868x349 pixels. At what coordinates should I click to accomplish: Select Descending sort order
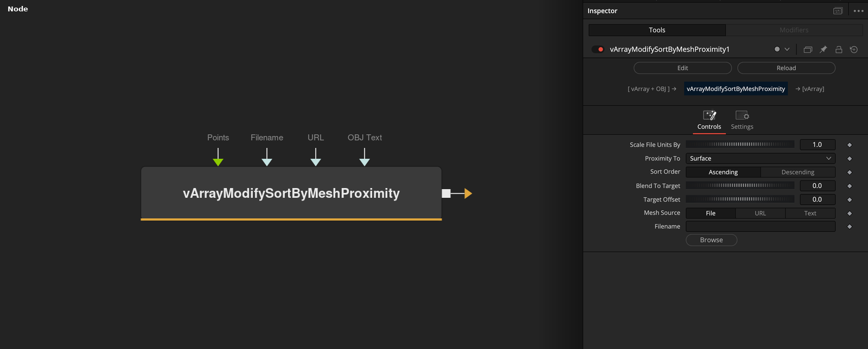tap(797, 172)
